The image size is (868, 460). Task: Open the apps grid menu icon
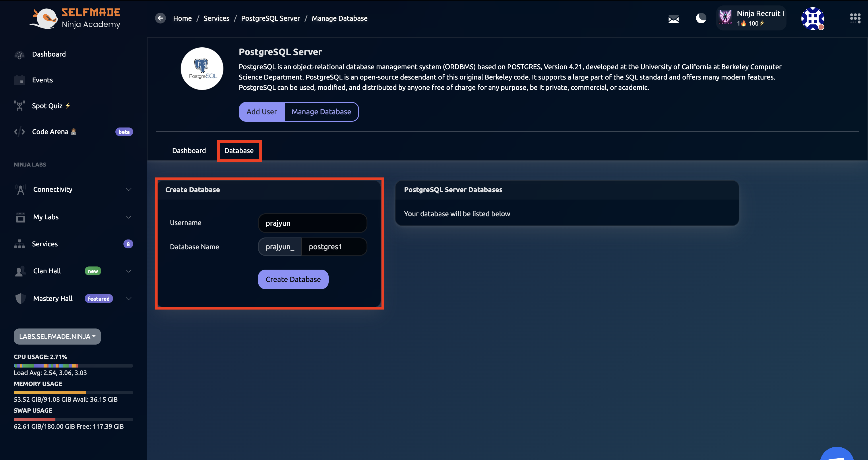(855, 18)
